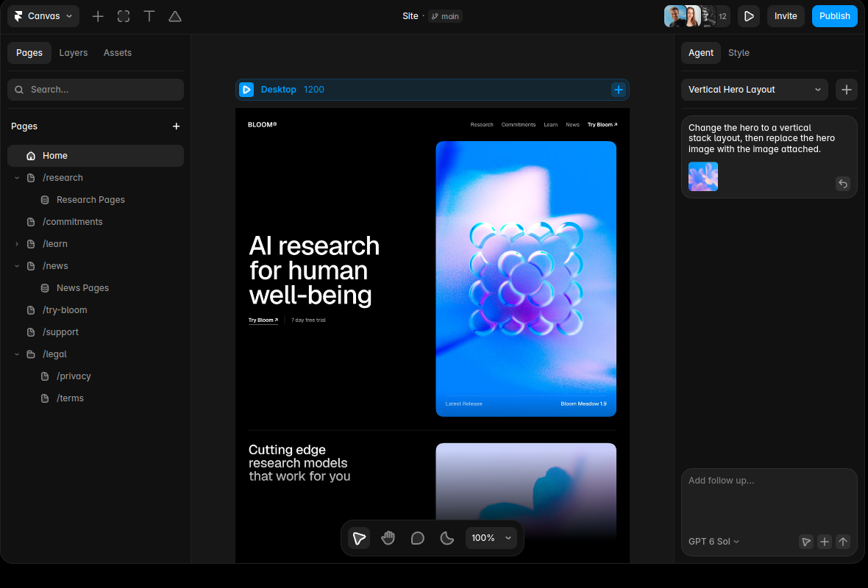Image resolution: width=868 pixels, height=588 pixels.
Task: Switch to the Layers tab
Action: point(73,52)
